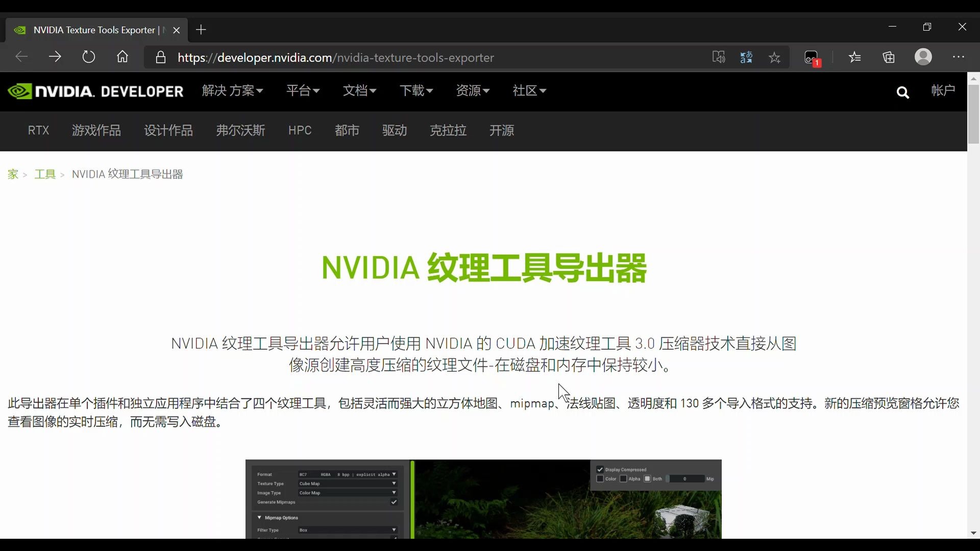
Task: Toggle the Display Compressed checkbox
Action: point(600,469)
